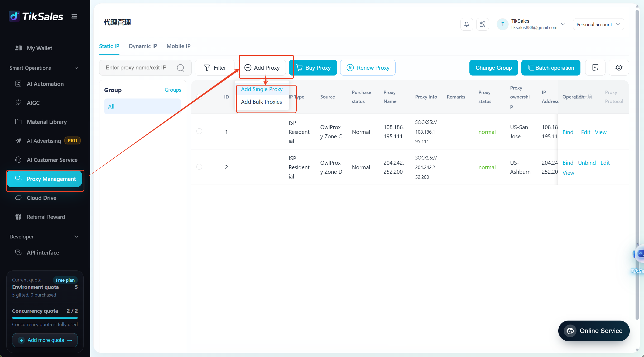Collapse sidebar with hamburger menu icon
The height and width of the screenshot is (357, 644).
(x=74, y=16)
